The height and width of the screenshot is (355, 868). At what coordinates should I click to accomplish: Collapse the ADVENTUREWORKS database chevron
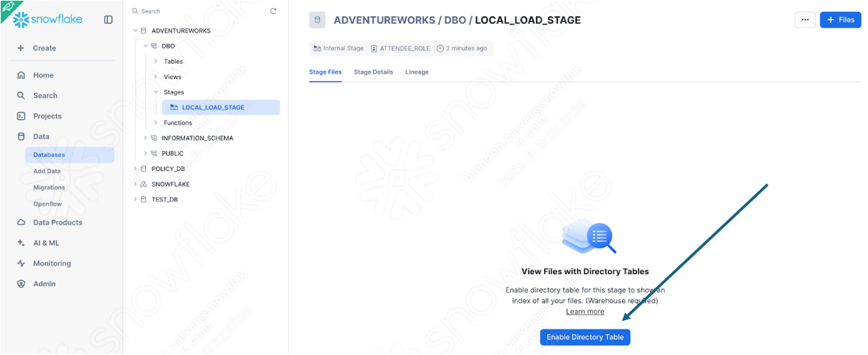coord(135,31)
